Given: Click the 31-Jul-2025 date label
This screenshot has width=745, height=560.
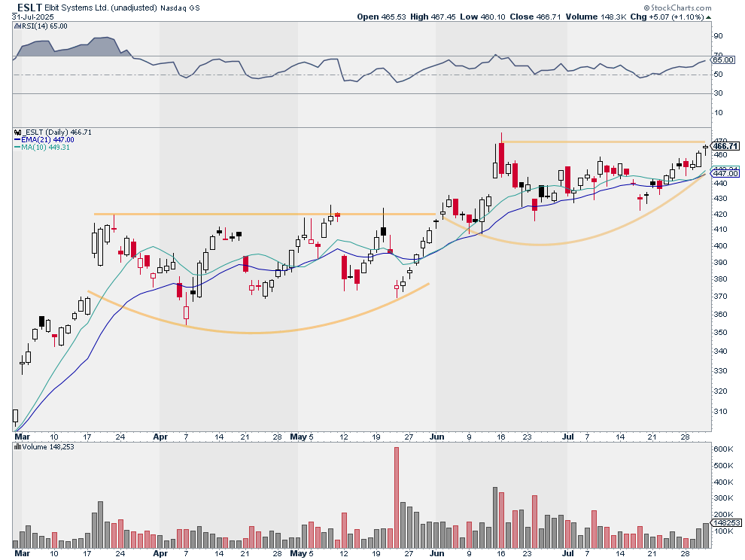Looking at the screenshot, I should click(x=33, y=17).
